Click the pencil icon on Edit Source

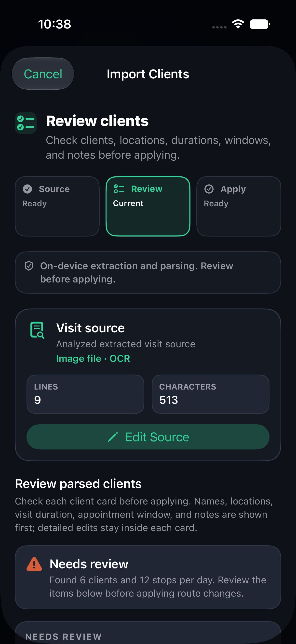point(113,437)
